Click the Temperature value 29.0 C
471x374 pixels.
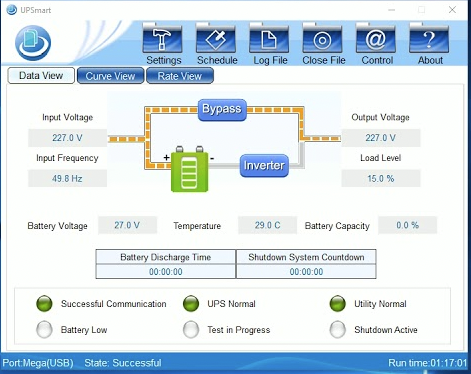click(267, 225)
